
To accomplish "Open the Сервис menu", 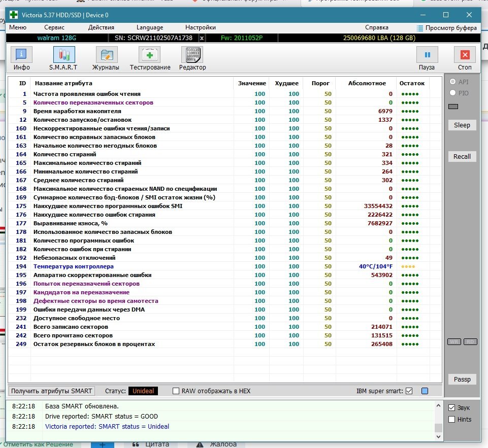I will click(54, 27).
